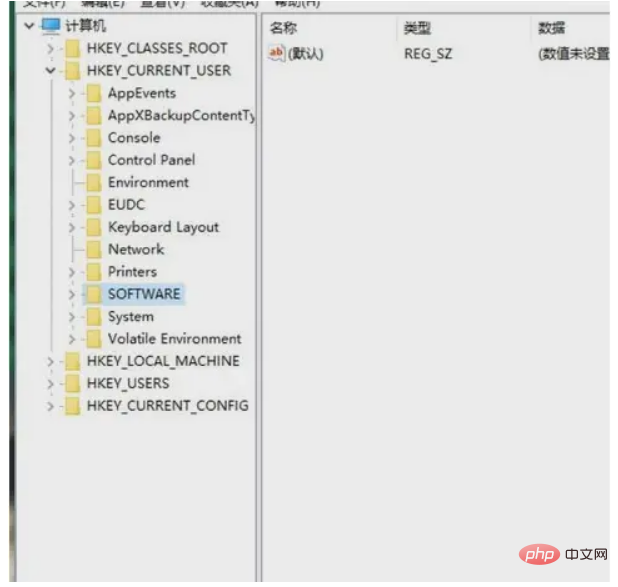The image size is (618, 587).
Task: Click the computer icon at tree root
Action: pos(51,26)
